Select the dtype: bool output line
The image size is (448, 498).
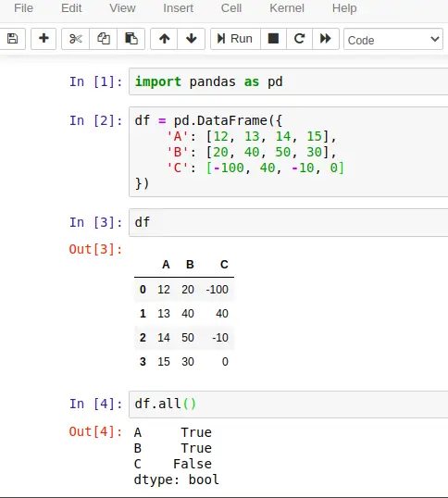177,479
